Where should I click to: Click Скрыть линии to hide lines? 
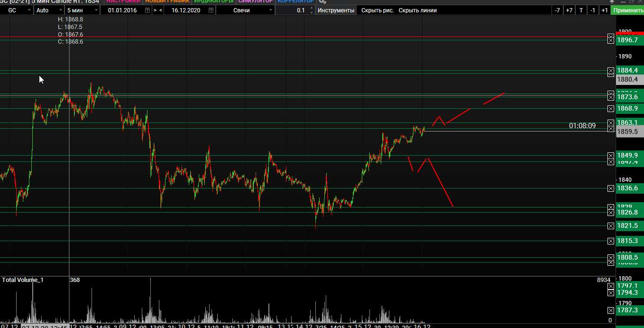[418, 10]
